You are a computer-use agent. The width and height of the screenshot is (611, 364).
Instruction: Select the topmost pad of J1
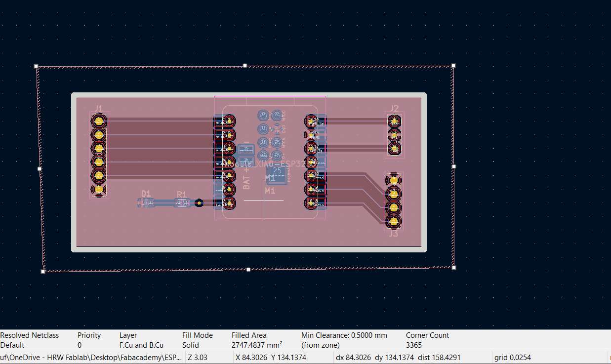pos(99,120)
